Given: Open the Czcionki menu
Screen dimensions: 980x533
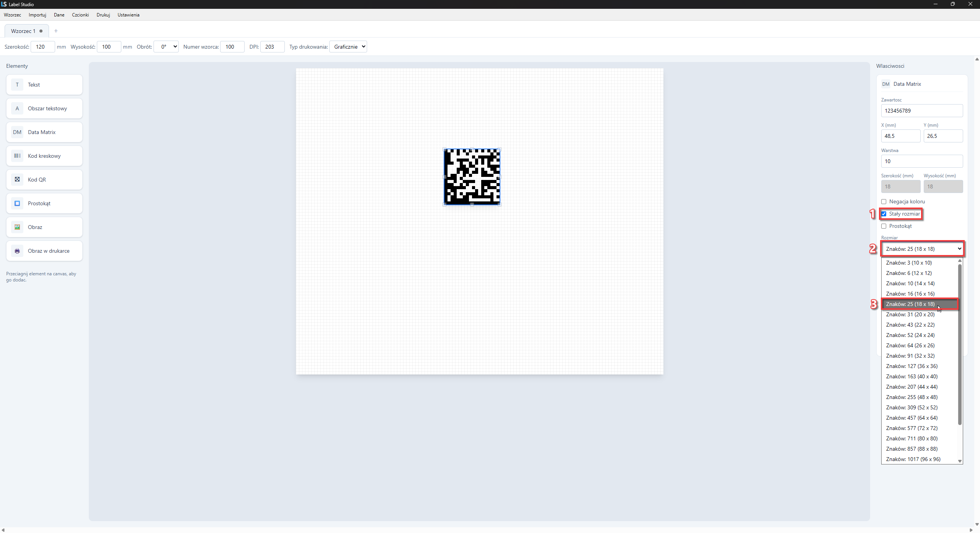Looking at the screenshot, I should pyautogui.click(x=80, y=15).
